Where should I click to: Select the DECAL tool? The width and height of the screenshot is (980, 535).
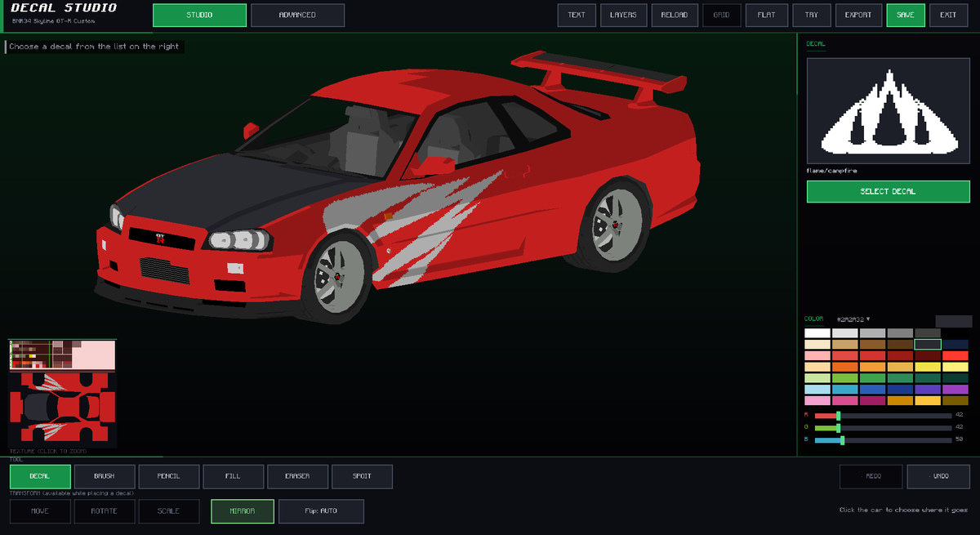pyautogui.click(x=40, y=476)
